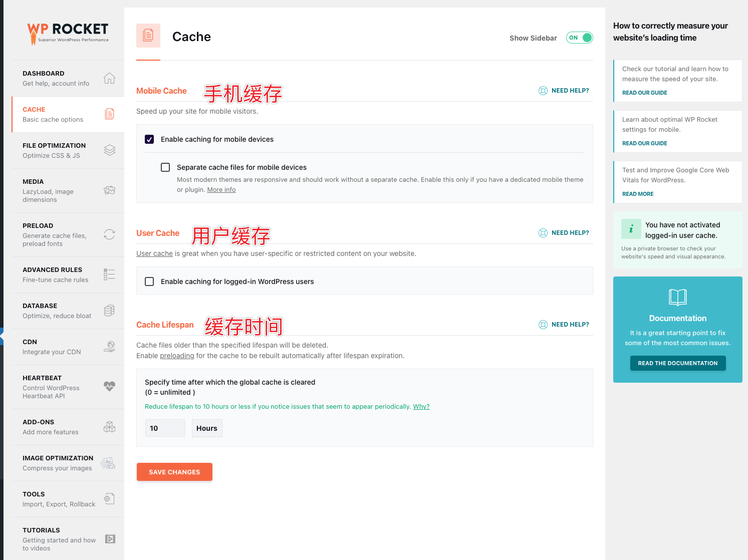The height and width of the screenshot is (560, 748).
Task: Click the Save Changes button
Action: click(x=174, y=472)
